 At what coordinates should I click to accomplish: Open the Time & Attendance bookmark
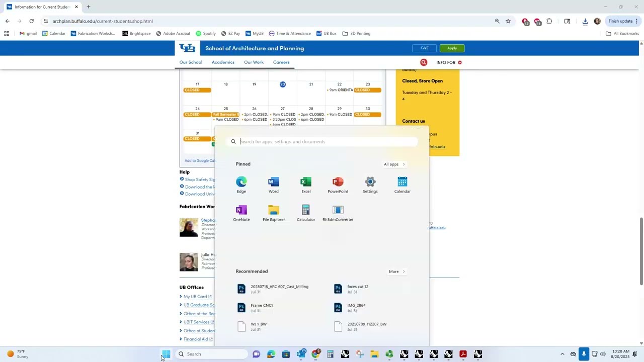pyautogui.click(x=290, y=34)
